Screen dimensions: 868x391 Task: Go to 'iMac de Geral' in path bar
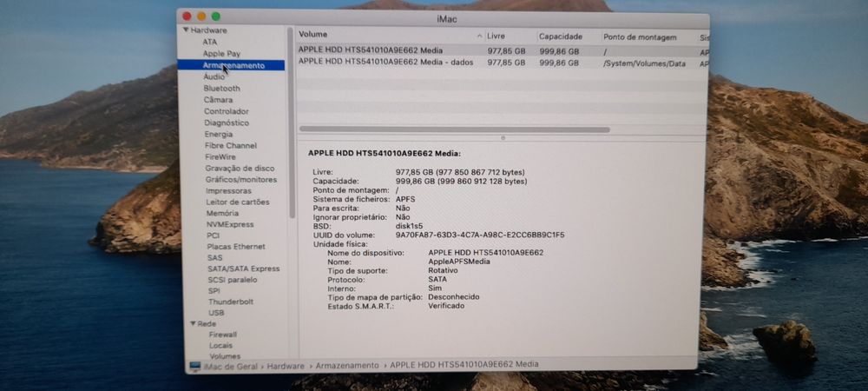coord(233,366)
